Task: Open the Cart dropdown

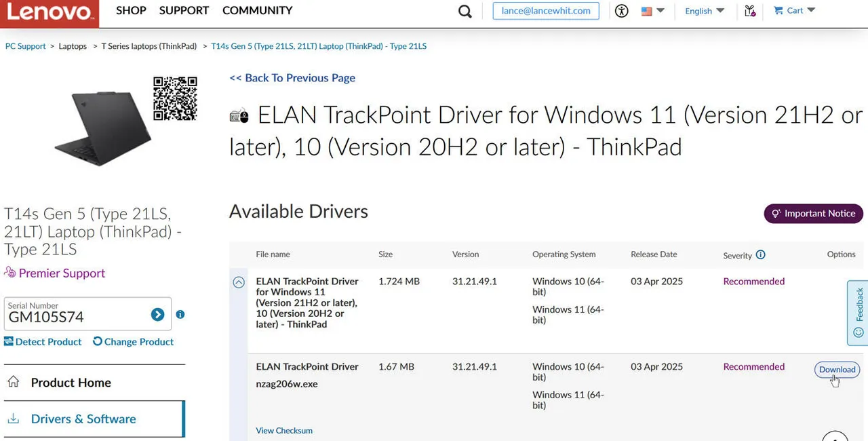Action: pos(794,11)
